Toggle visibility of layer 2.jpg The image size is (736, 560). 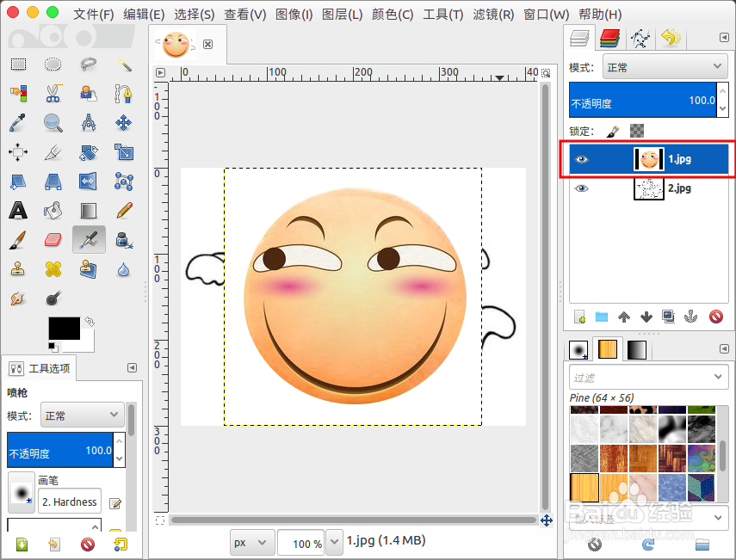pos(582,188)
